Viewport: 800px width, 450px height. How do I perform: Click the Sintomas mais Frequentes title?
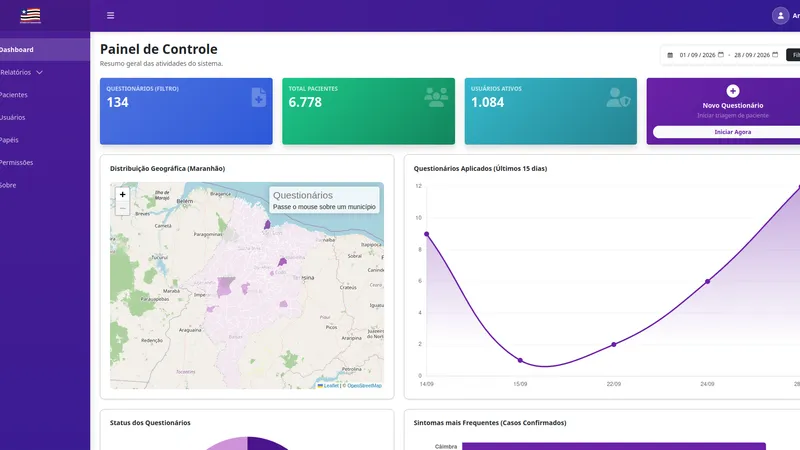(x=490, y=422)
